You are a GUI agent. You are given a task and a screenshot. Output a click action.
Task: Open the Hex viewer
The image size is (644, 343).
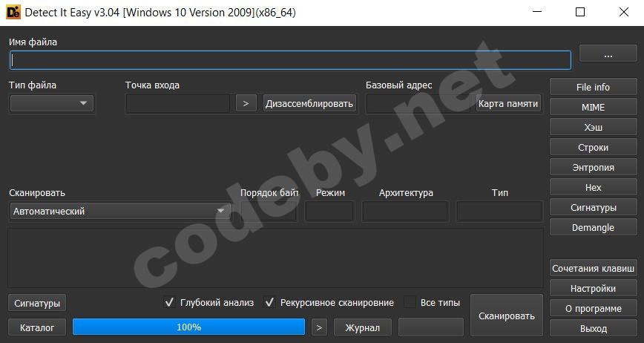(593, 187)
